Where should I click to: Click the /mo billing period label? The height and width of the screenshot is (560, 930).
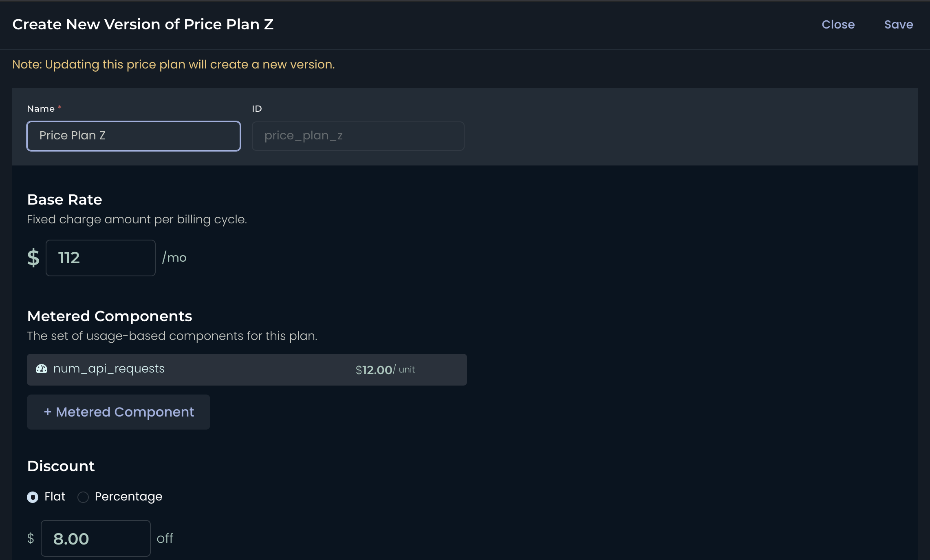pos(174,258)
